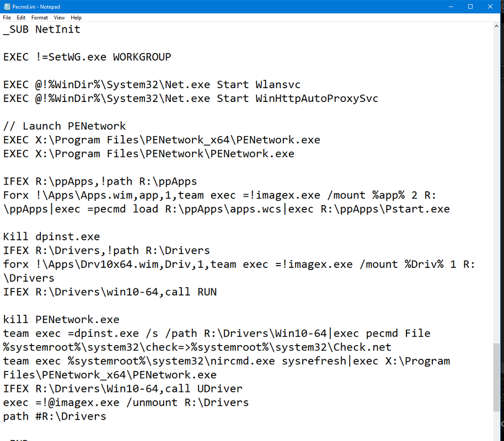Click 'IFEX R:\ppApps,!path R:\ppApps' line

coord(100,181)
